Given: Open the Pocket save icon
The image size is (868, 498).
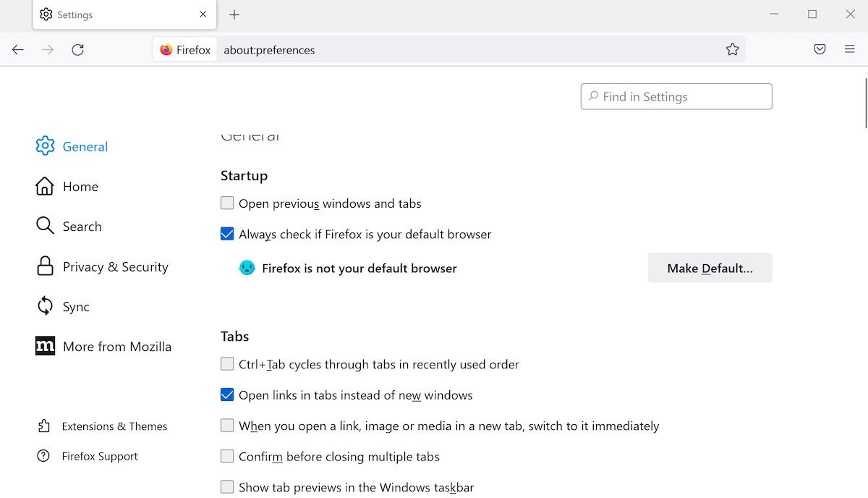Looking at the screenshot, I should click(820, 50).
